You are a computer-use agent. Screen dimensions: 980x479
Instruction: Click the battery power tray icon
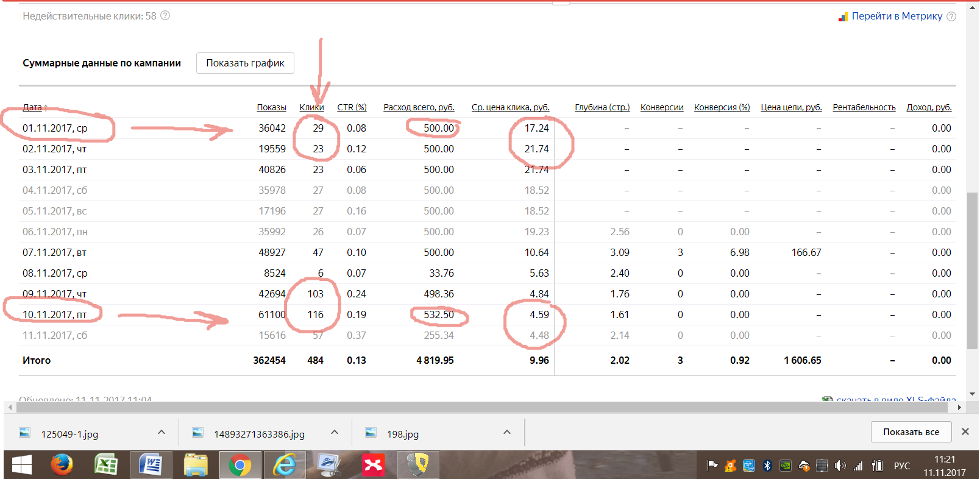click(x=877, y=466)
